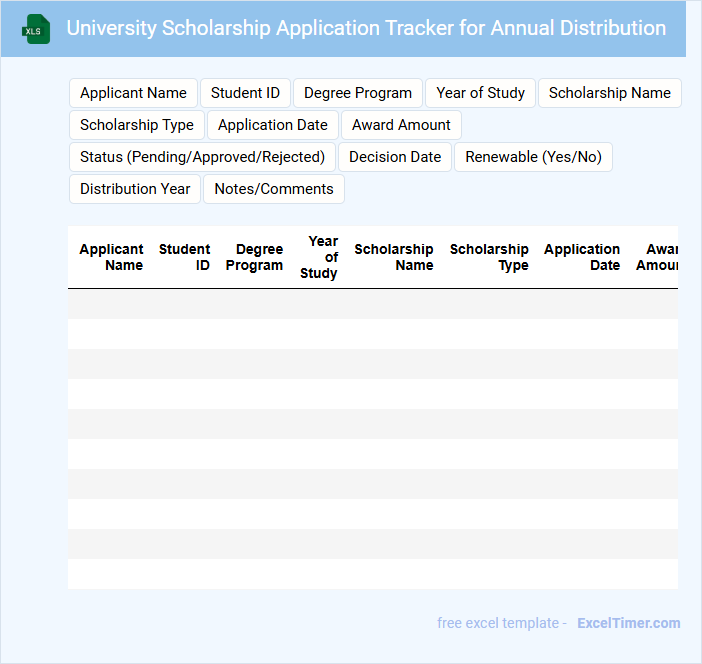Select the Applicant Name tag
The width and height of the screenshot is (702, 664).
pos(133,93)
